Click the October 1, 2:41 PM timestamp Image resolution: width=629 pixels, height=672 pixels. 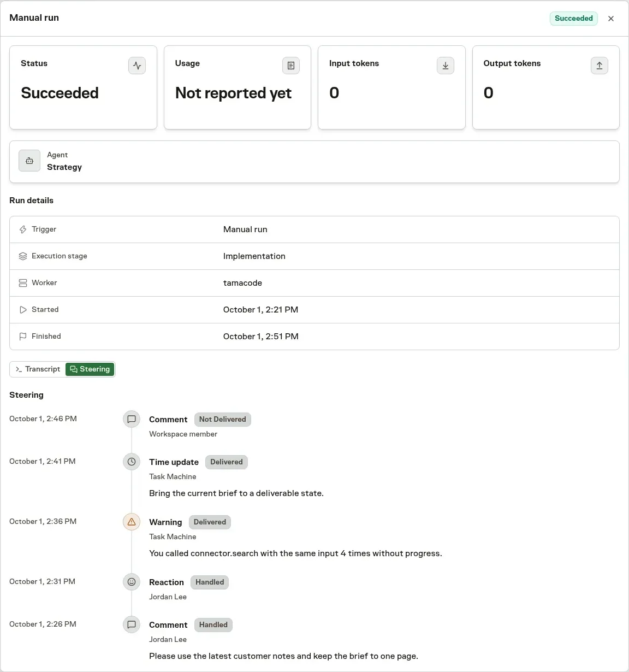click(x=43, y=461)
